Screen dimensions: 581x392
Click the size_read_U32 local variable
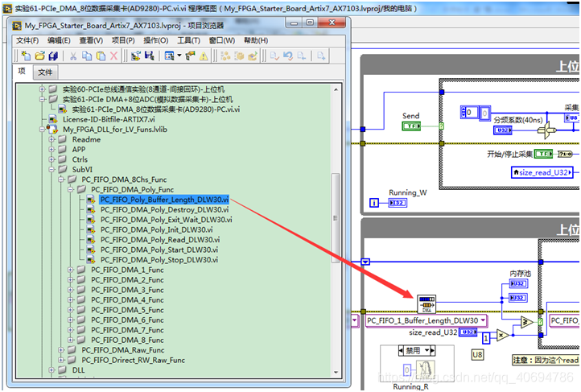544,172
